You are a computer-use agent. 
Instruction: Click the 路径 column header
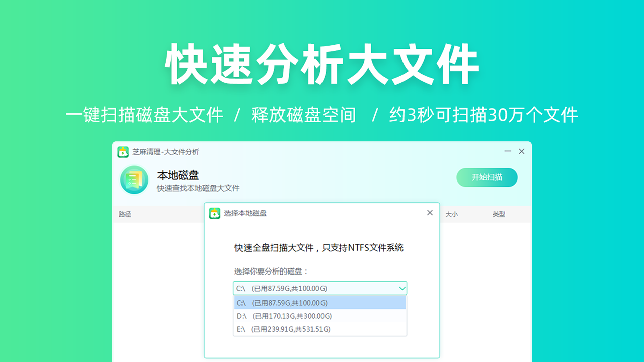click(x=125, y=214)
